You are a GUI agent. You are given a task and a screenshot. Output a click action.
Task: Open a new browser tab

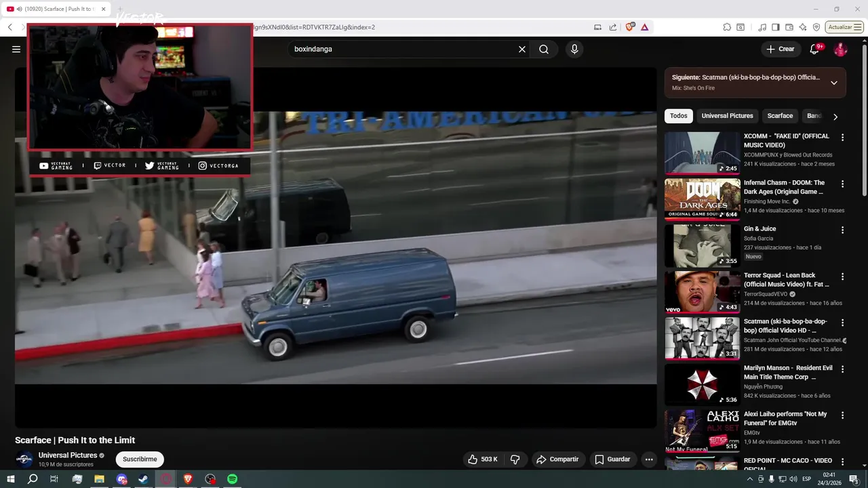click(x=121, y=9)
